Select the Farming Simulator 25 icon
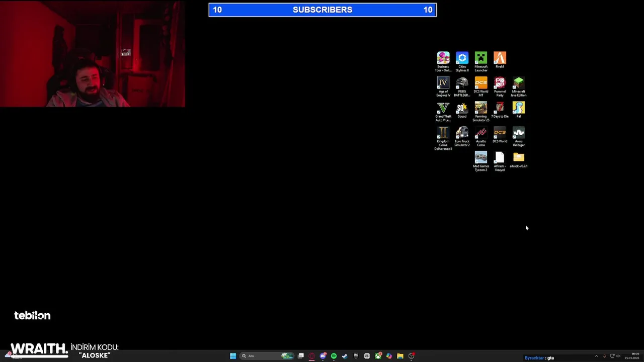This screenshot has width=644, height=362. [x=481, y=112]
